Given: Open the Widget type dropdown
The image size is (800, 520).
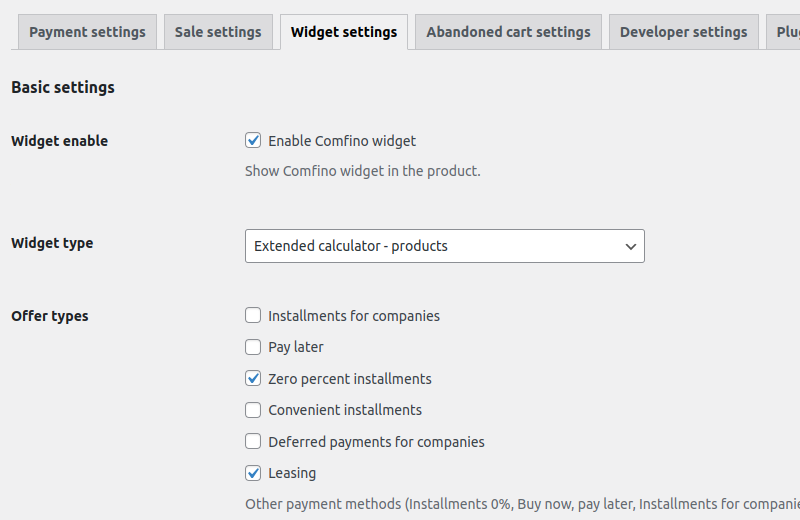Looking at the screenshot, I should pos(445,246).
